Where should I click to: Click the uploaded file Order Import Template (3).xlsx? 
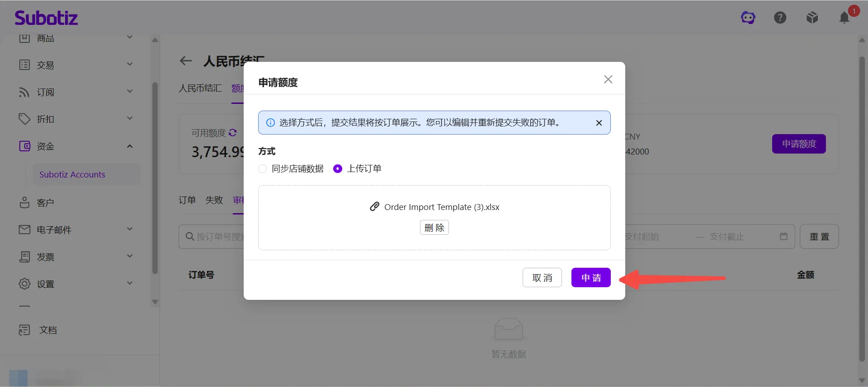coord(442,207)
